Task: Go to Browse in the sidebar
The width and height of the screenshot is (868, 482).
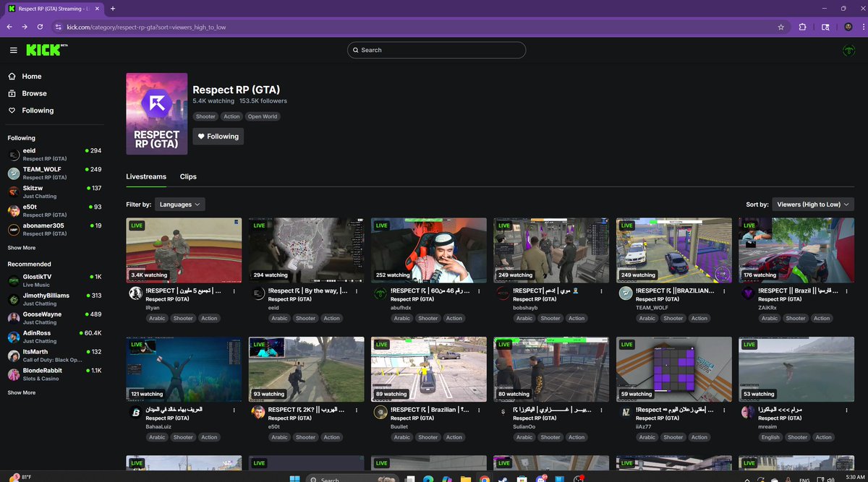Action: pyautogui.click(x=34, y=93)
